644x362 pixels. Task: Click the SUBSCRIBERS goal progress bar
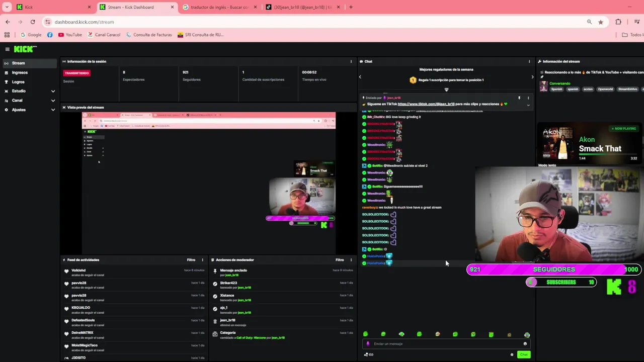[x=561, y=282]
